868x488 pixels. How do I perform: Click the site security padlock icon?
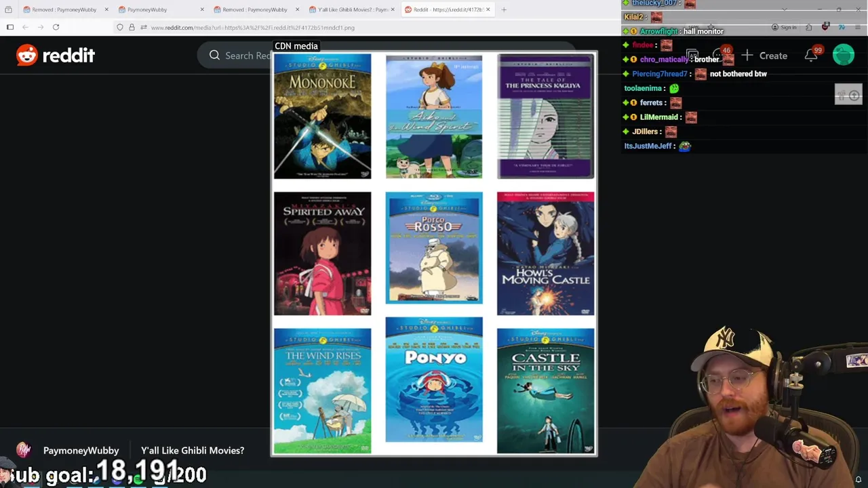tap(132, 27)
